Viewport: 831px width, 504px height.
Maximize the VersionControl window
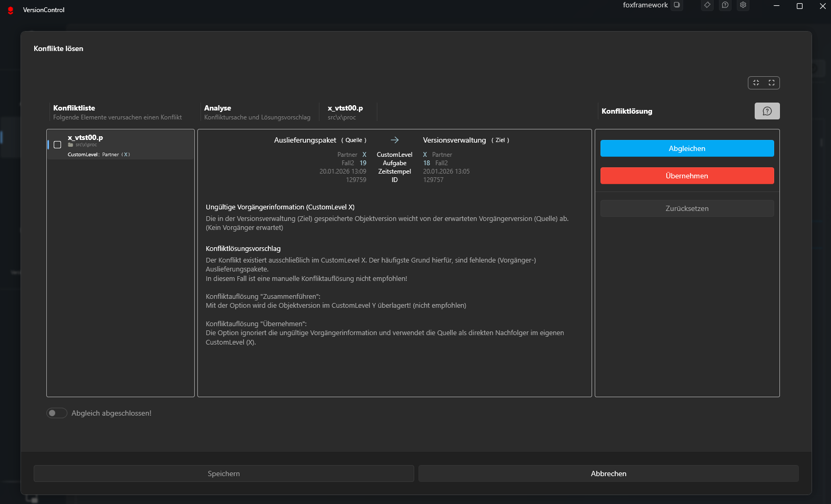tap(799, 6)
